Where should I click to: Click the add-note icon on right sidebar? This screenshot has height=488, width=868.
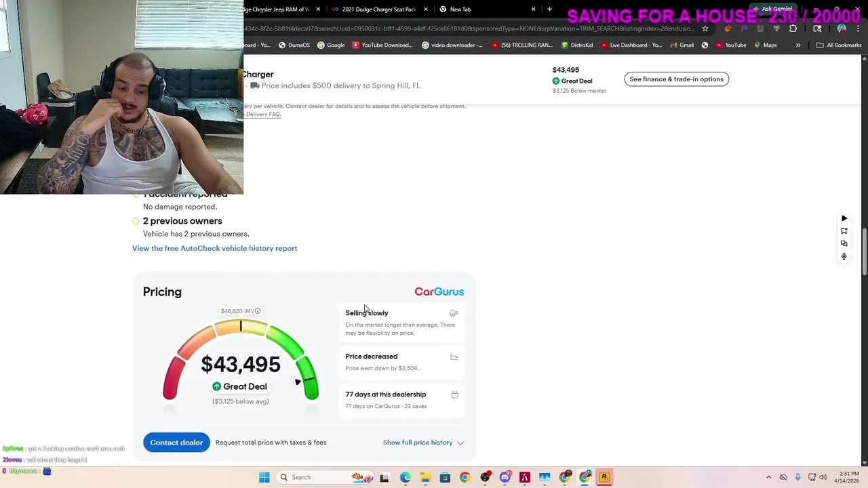point(844,231)
